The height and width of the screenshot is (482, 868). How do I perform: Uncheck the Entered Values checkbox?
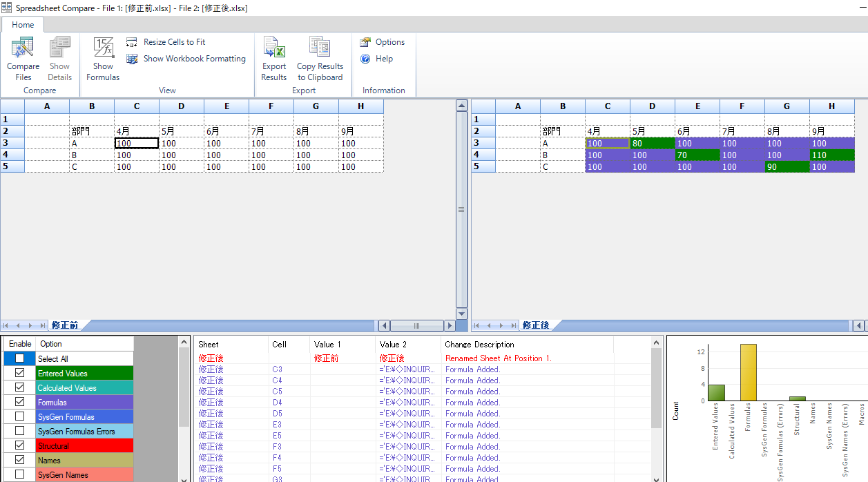pyautogui.click(x=19, y=373)
